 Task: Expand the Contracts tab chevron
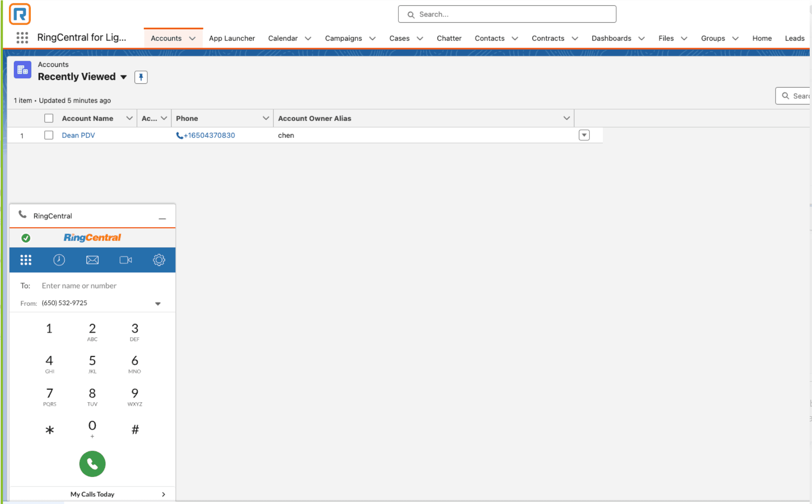pyautogui.click(x=575, y=38)
